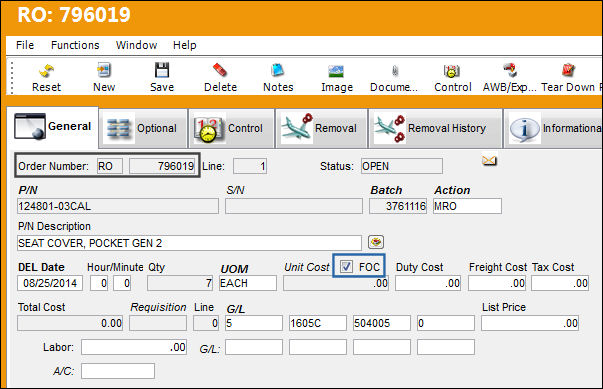The height and width of the screenshot is (389, 603).
Task: Open the Window menu
Action: [x=136, y=45]
